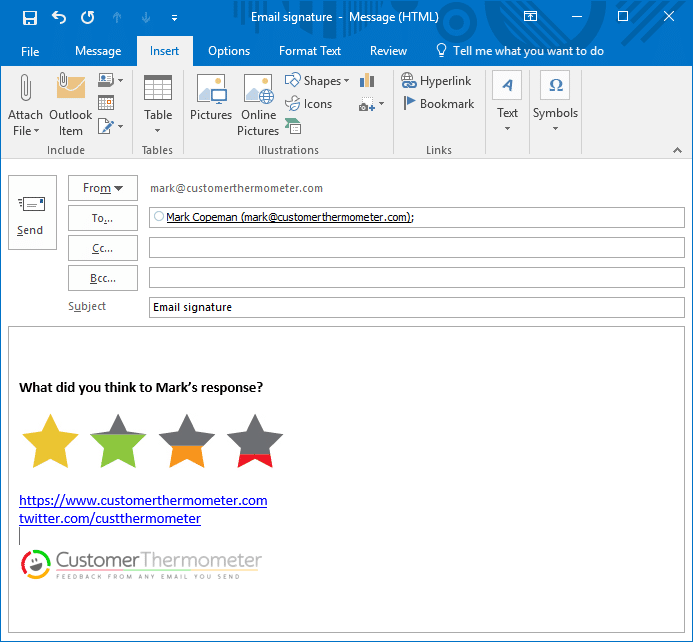Image resolution: width=693 pixels, height=642 pixels.
Task: Open the Format Text tab
Action: 310,51
